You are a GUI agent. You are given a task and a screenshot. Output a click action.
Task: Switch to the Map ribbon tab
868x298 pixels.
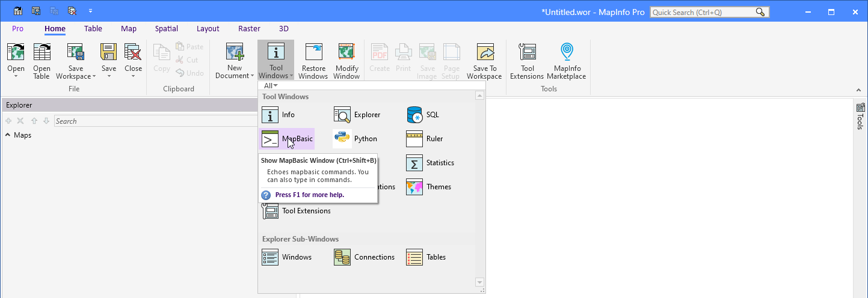129,29
